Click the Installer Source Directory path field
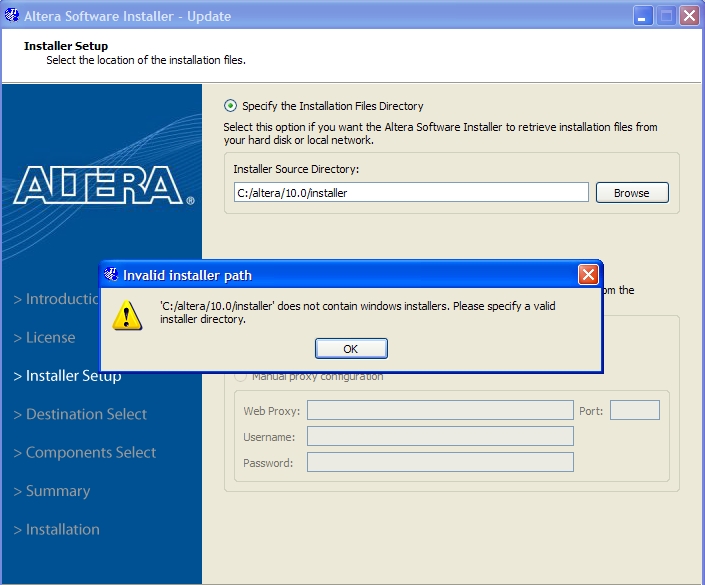 point(411,192)
